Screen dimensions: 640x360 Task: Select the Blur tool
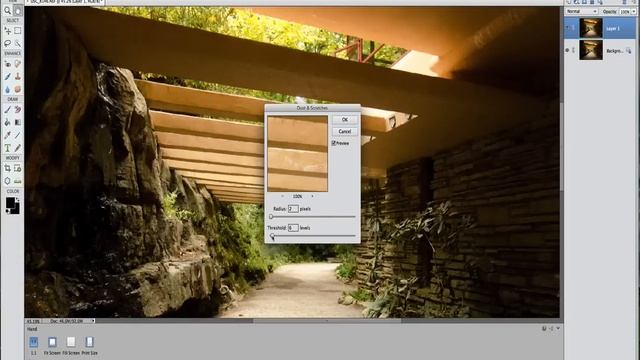pyautogui.click(x=7, y=89)
